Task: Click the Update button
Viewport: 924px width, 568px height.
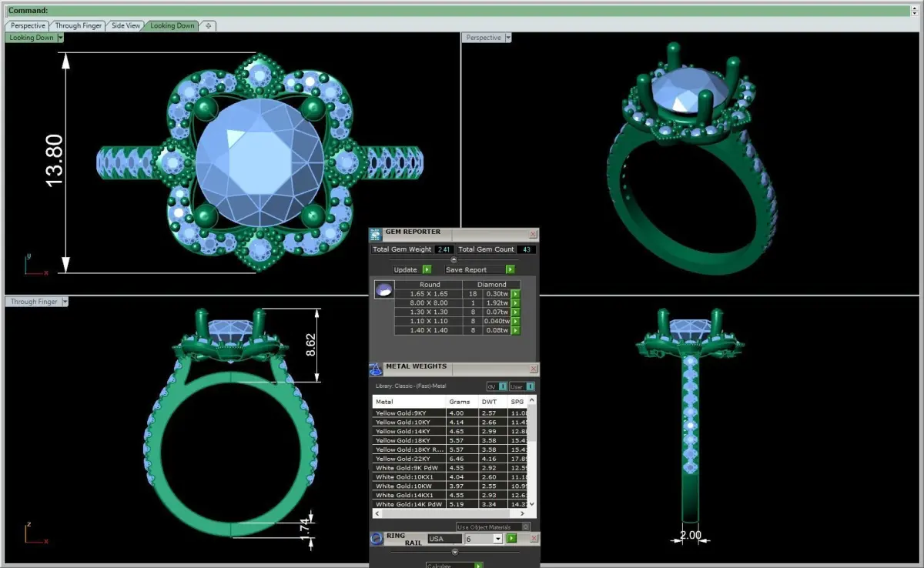Action: (x=405, y=269)
